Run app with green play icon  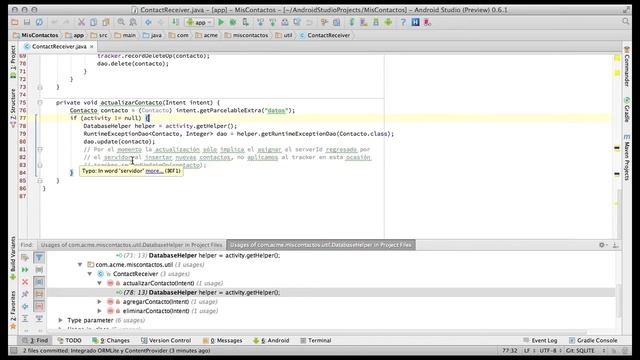pos(221,22)
